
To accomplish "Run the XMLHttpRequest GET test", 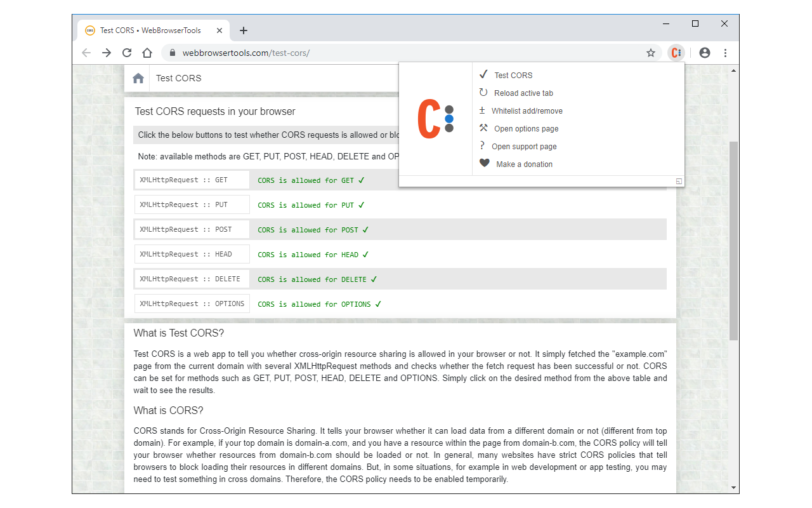I will [192, 180].
